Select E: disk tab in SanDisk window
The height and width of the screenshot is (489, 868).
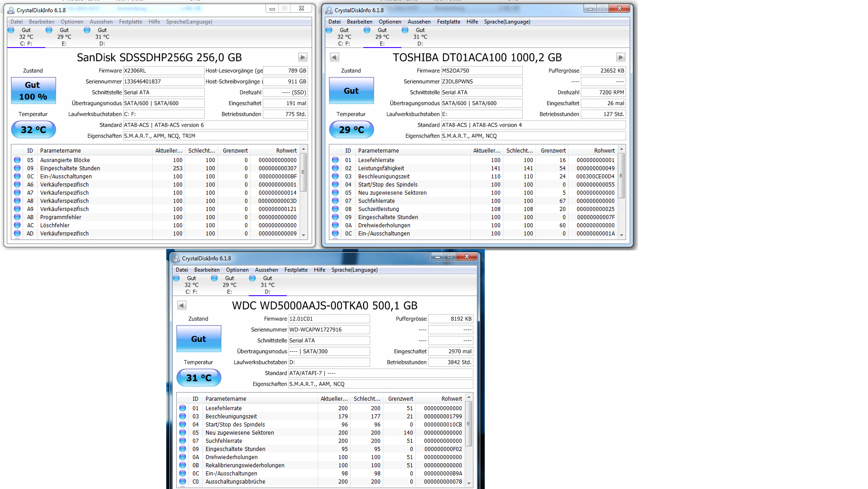(x=64, y=37)
